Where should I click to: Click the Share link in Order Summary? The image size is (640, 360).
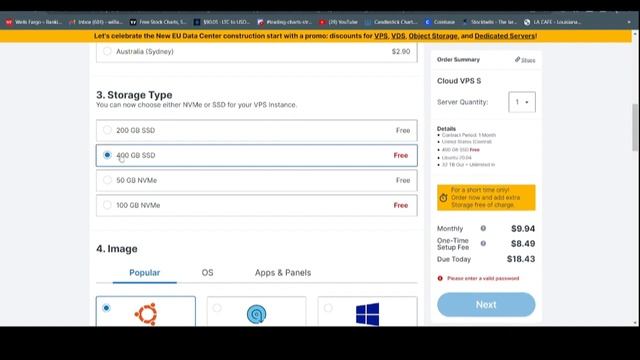[525, 60]
